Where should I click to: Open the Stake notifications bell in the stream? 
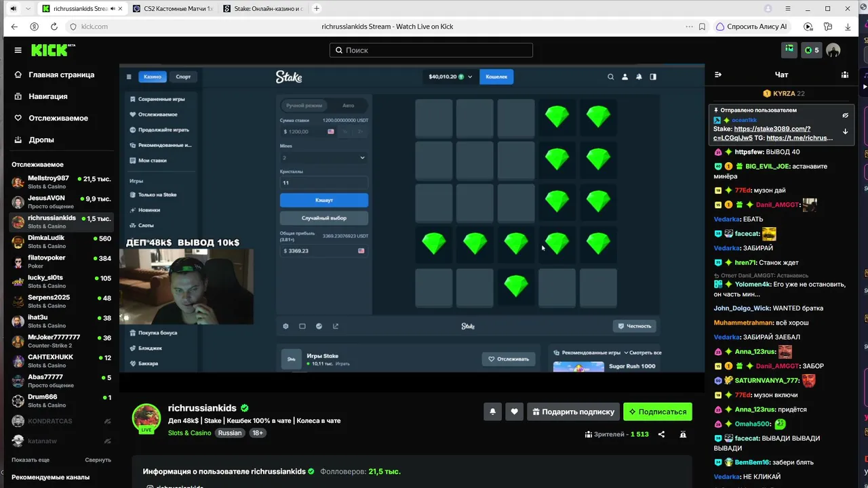point(639,77)
